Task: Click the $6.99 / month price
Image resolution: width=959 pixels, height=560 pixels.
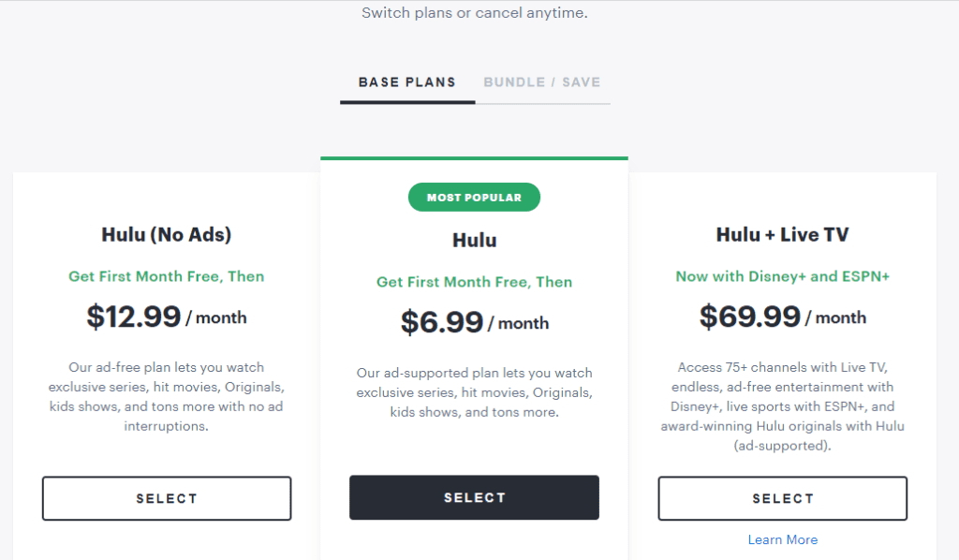Action: click(x=474, y=322)
